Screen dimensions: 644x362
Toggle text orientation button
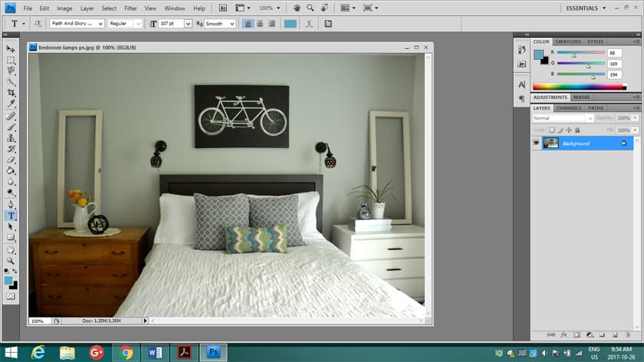[38, 24]
